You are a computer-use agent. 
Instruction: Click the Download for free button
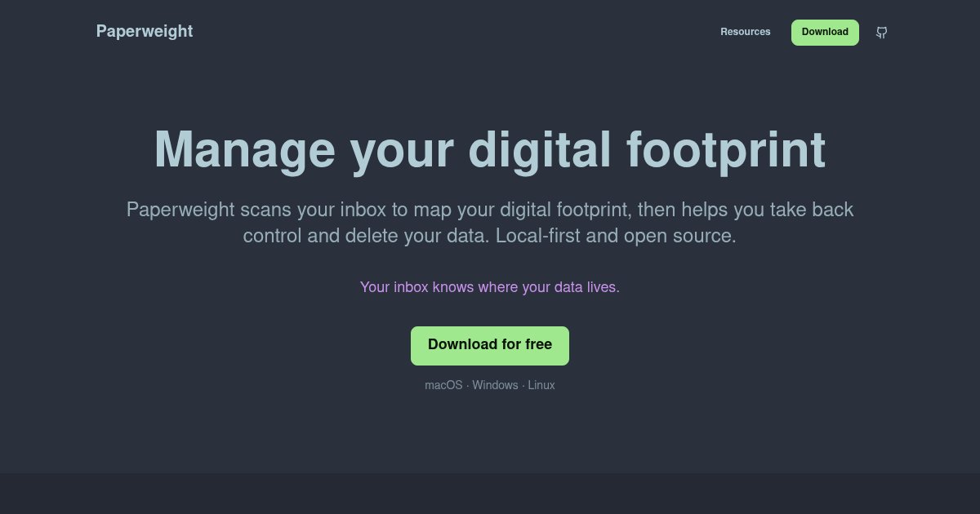pos(489,345)
